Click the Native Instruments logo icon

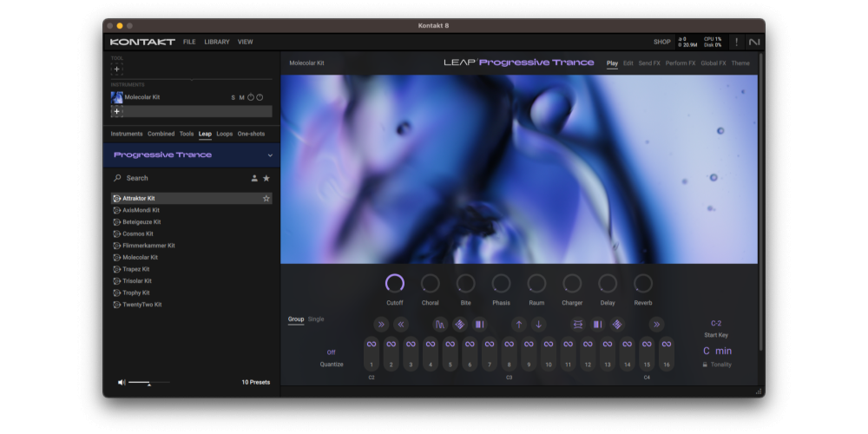pyautogui.click(x=754, y=42)
